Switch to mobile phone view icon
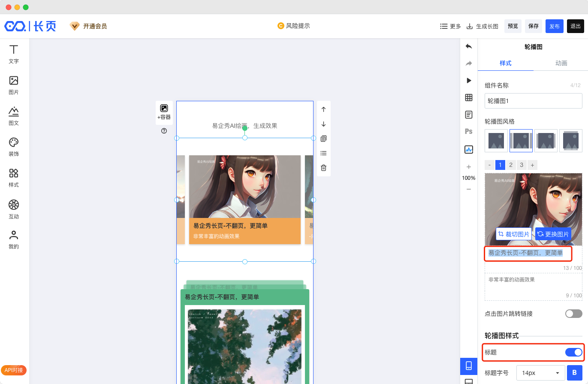 [469, 366]
